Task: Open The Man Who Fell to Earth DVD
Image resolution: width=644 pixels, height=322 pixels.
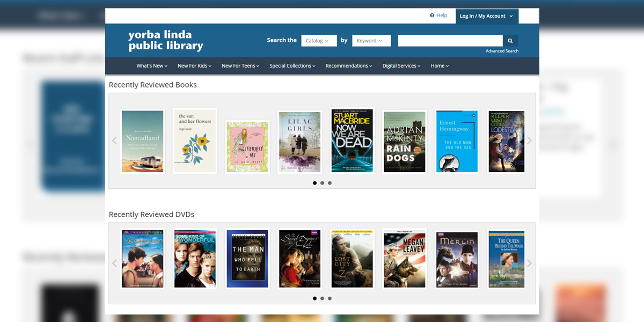Action: click(x=247, y=259)
